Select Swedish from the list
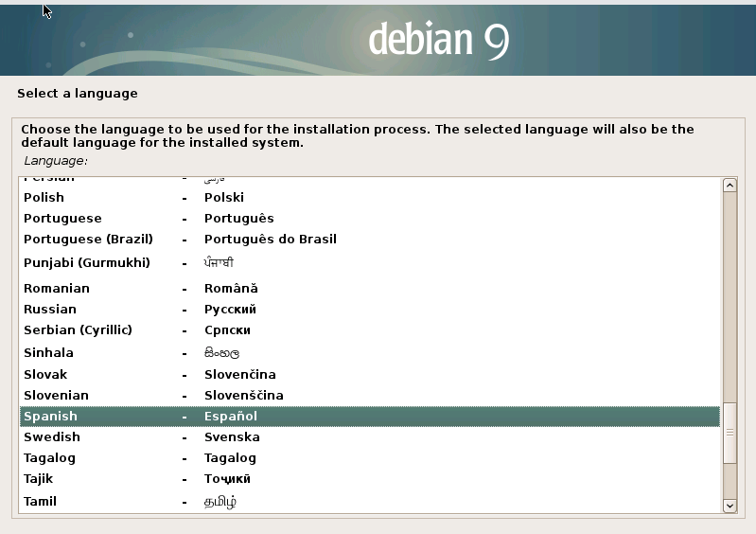This screenshot has width=756, height=534. pyautogui.click(x=370, y=437)
